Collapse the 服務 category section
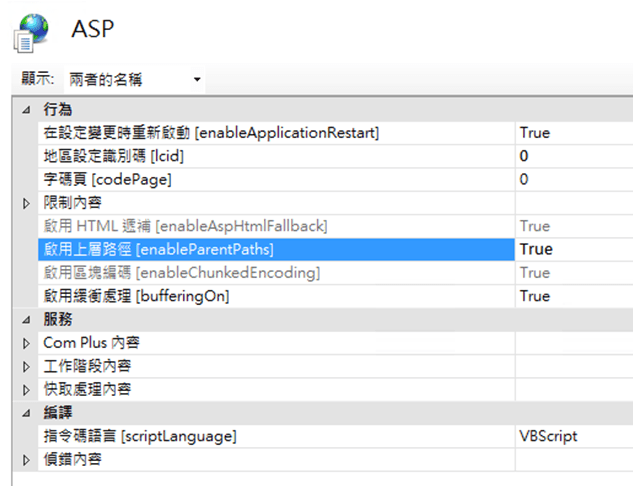 (26, 319)
